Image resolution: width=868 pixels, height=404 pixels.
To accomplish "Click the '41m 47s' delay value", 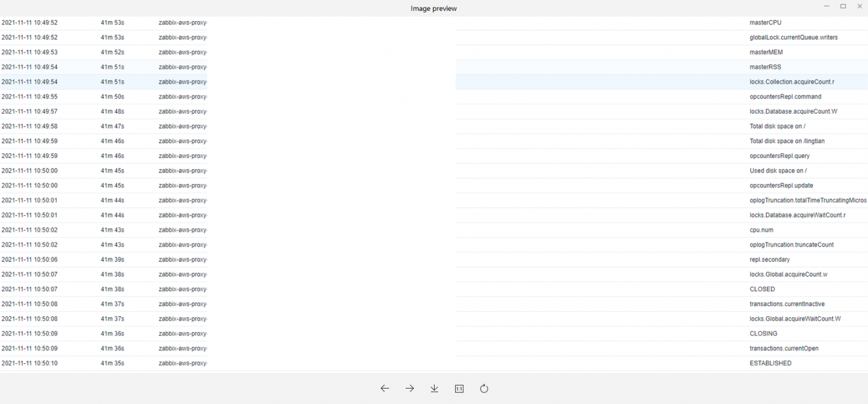I will click(112, 126).
